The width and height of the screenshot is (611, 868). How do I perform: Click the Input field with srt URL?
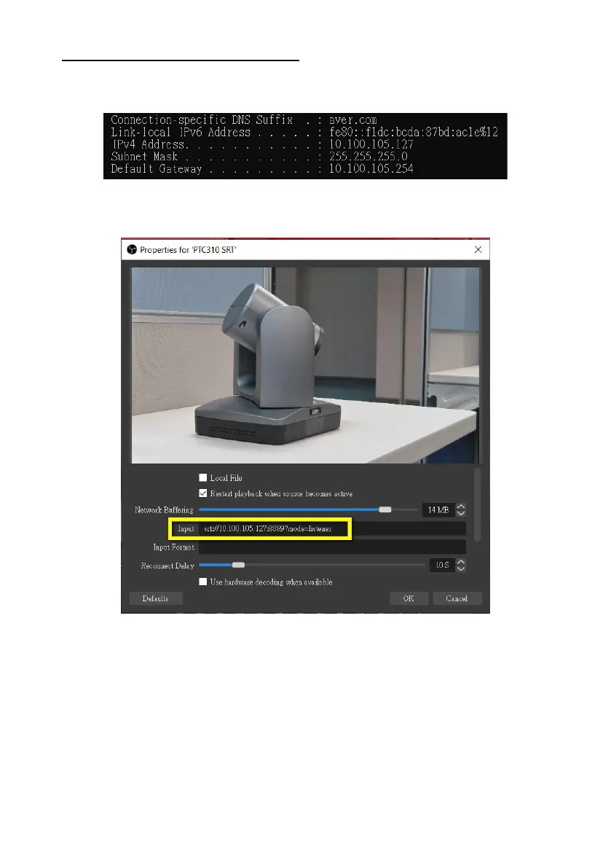coord(331,528)
